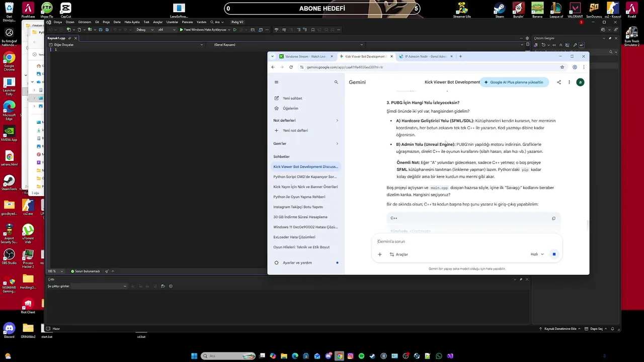Click the Windows Start button
644x362 pixels.
pyautogui.click(x=194, y=356)
